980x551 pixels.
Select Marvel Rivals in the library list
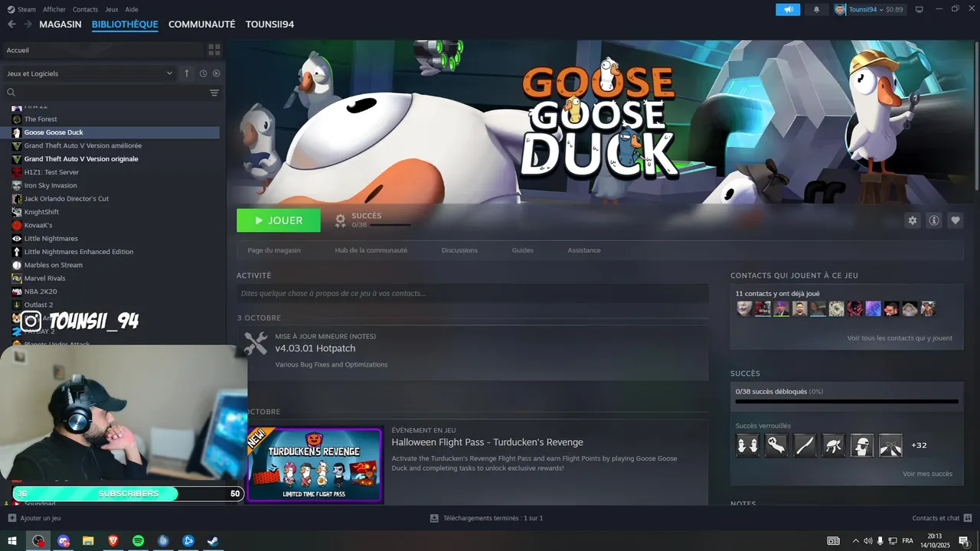click(x=44, y=279)
